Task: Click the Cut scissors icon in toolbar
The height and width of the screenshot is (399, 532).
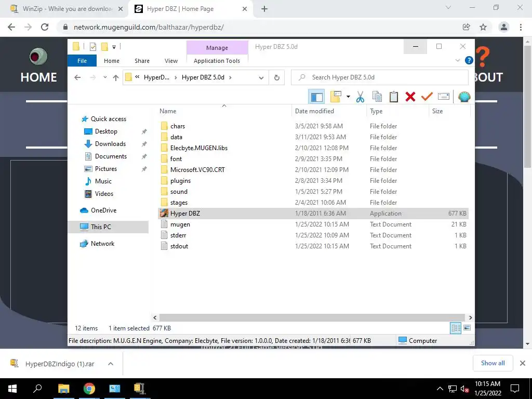Action: coord(360,97)
